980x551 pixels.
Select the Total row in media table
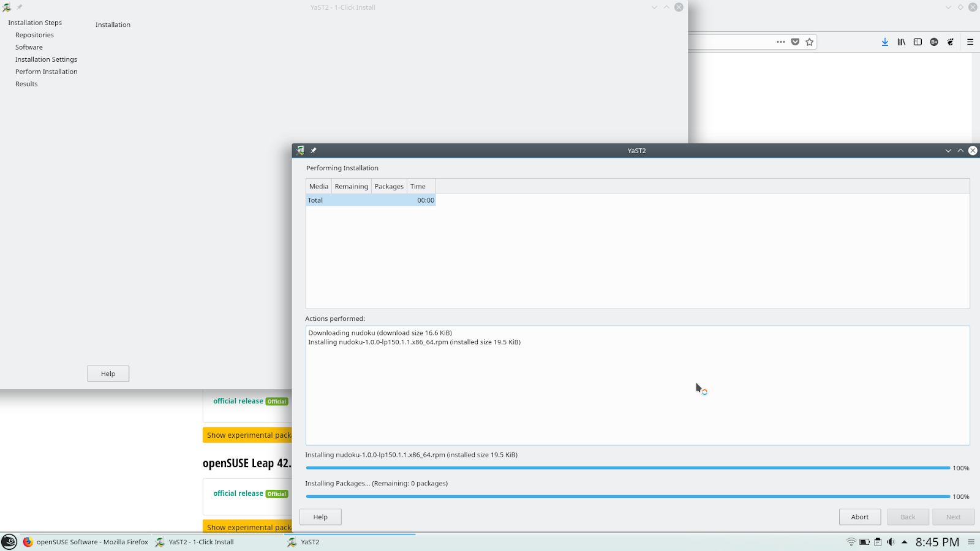371,200
